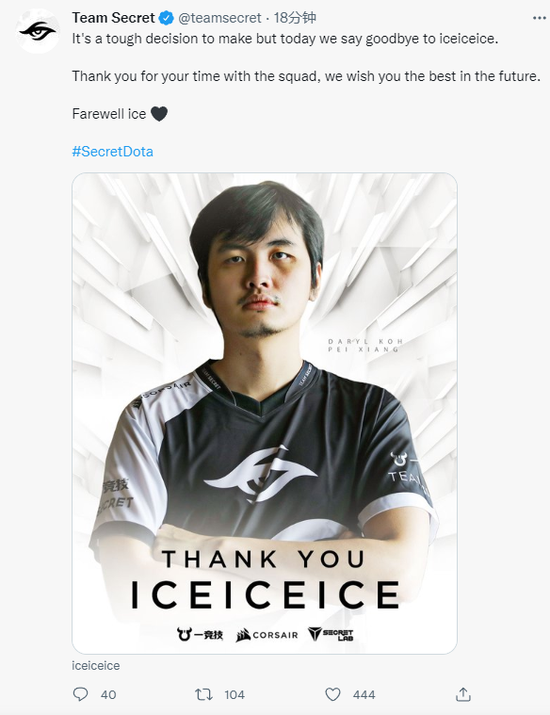This screenshot has width=550, height=715.
Task: Click the retweet count 104
Action: click(x=234, y=694)
